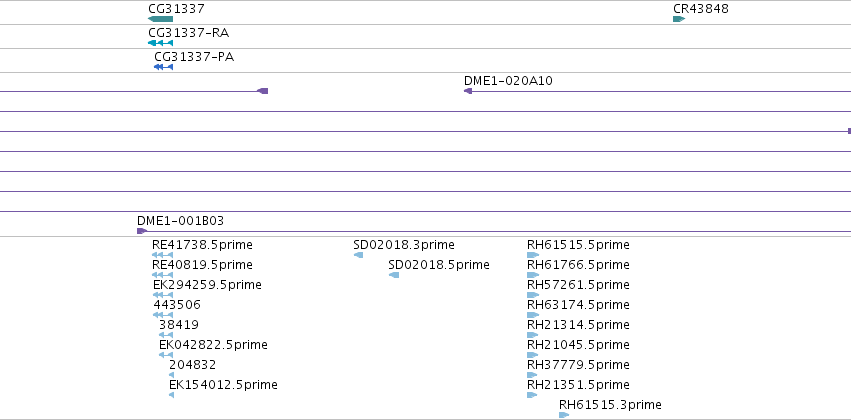Select the SD02018.3prime EST glyph
851x420 pixels.
point(358,255)
